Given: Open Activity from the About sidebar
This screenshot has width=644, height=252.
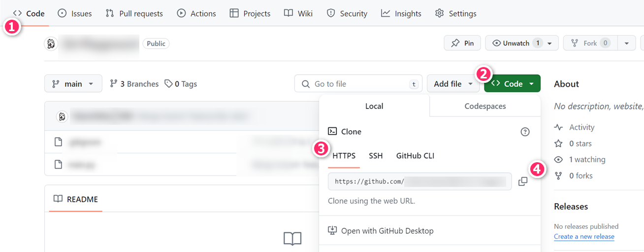Looking at the screenshot, I should coord(581,127).
